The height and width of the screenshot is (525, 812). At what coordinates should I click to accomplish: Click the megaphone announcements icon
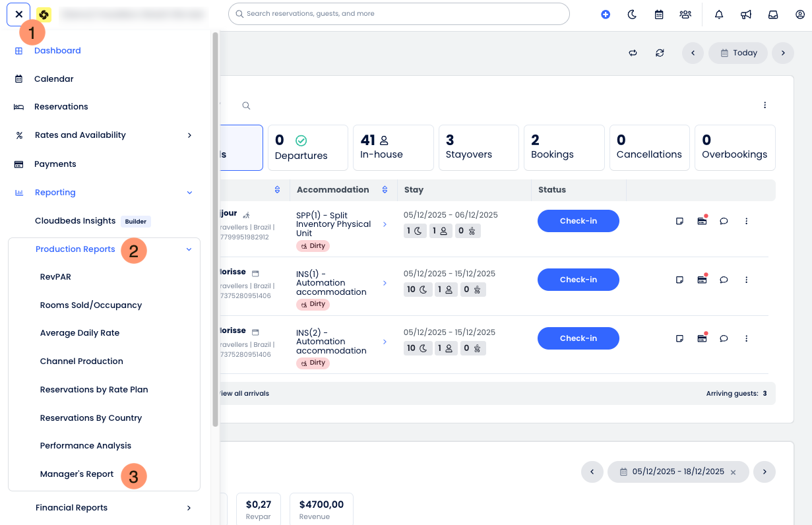(746, 15)
